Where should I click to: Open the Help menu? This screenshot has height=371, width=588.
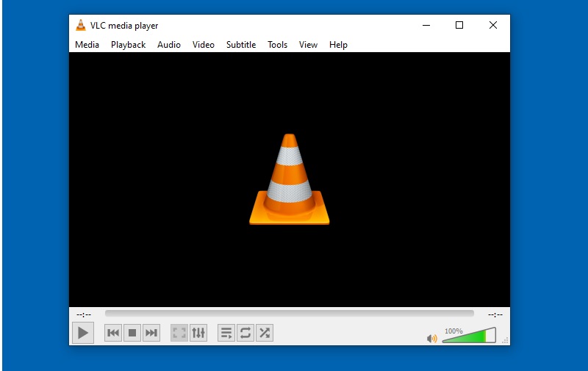click(x=338, y=45)
